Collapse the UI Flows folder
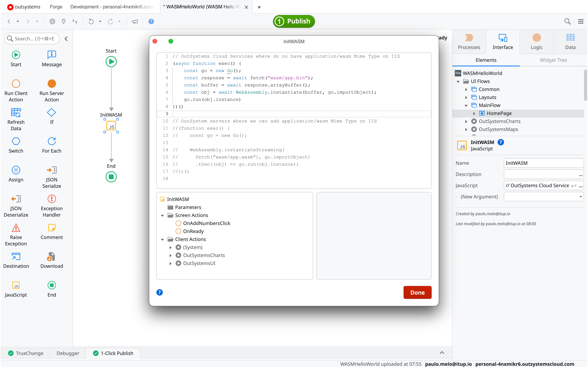The width and height of the screenshot is (588, 368). coord(458,82)
